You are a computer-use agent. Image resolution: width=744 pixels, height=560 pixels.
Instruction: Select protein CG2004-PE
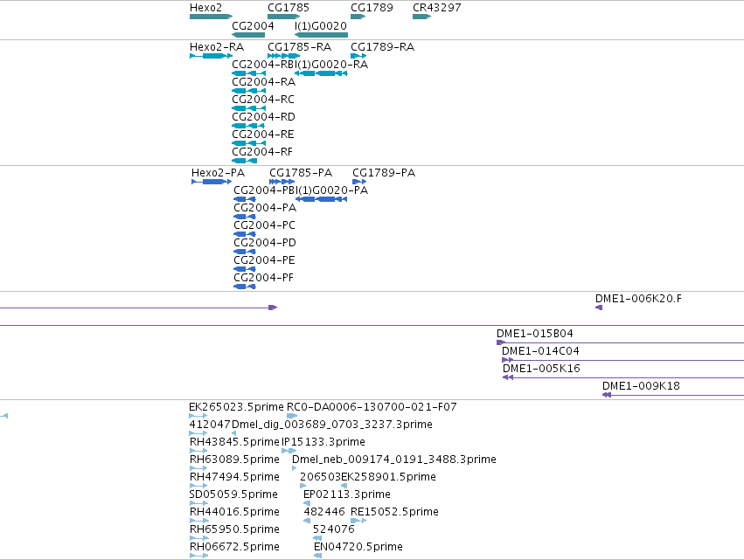[x=245, y=269]
